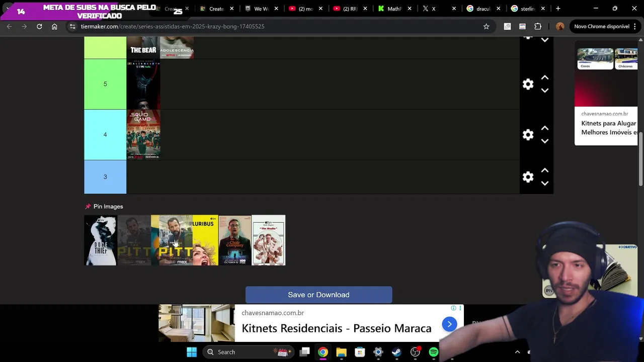This screenshot has height=362, width=644.
Task: Open Windows Start menu
Action: click(x=192, y=352)
